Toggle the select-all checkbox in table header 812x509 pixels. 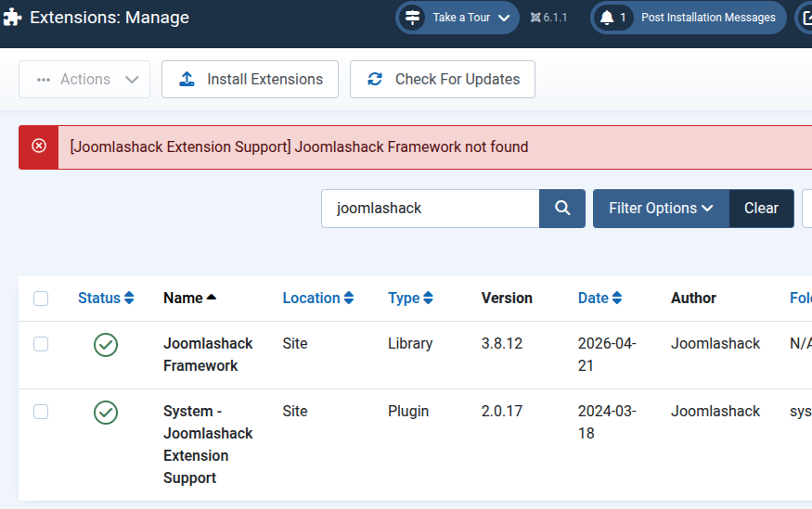41,299
